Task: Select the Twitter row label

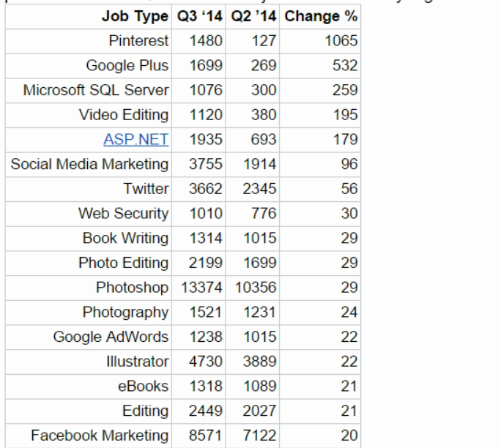Action: [146, 189]
